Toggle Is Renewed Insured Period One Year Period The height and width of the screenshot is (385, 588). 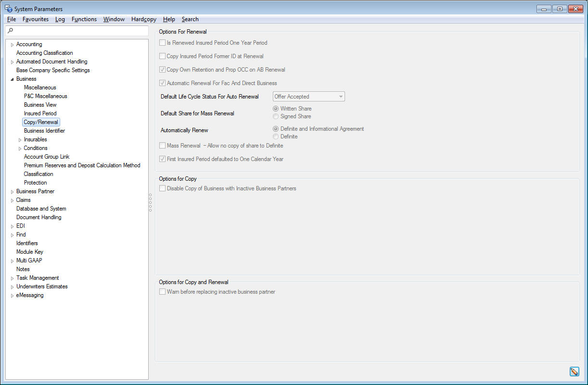tap(163, 43)
